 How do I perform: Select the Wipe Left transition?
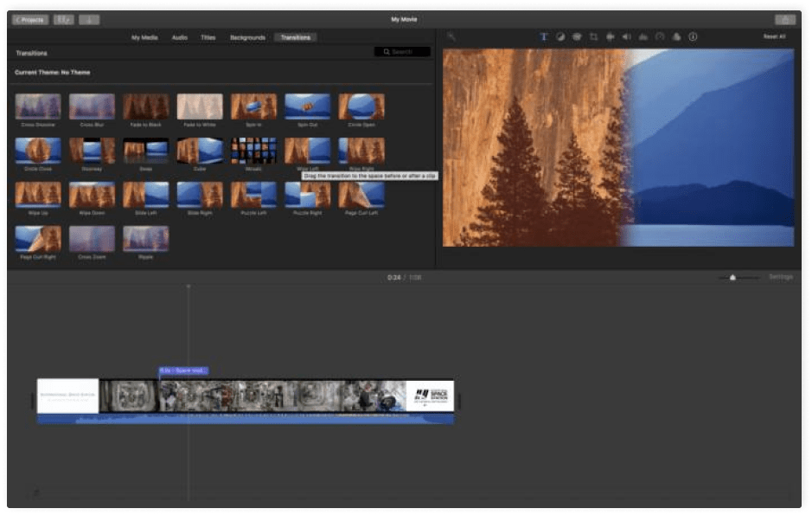tap(307, 151)
